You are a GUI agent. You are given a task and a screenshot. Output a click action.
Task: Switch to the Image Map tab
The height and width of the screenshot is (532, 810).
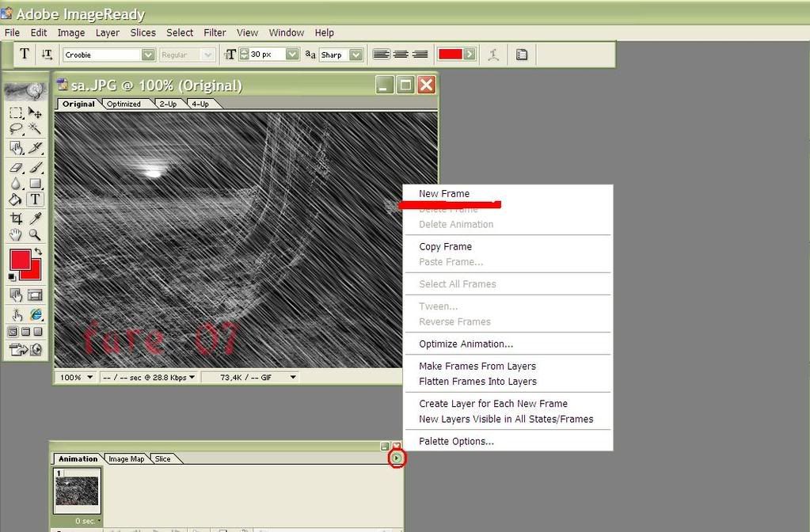[126, 458]
